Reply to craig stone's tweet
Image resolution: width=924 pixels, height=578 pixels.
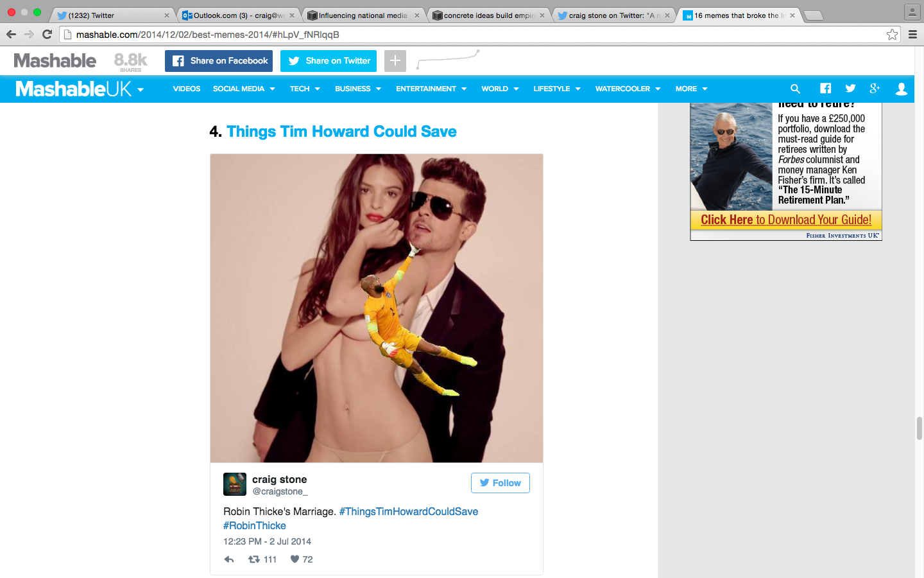229,559
